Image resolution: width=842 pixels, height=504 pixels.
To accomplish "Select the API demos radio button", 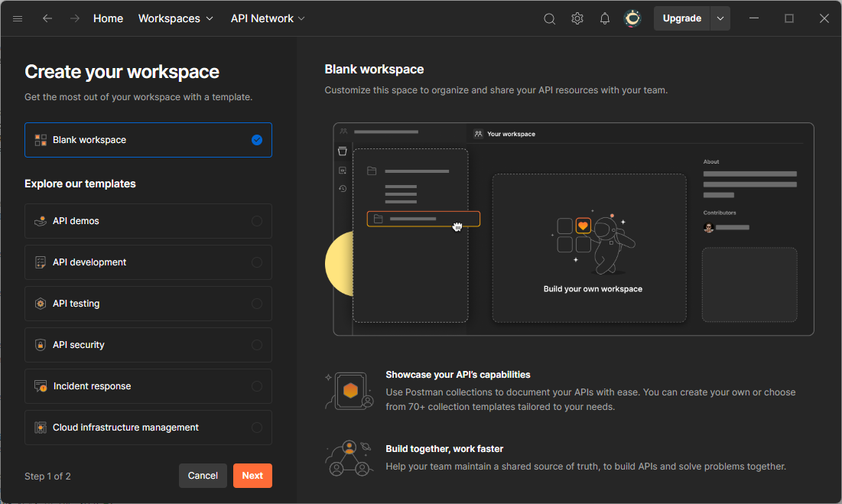I will click(257, 221).
